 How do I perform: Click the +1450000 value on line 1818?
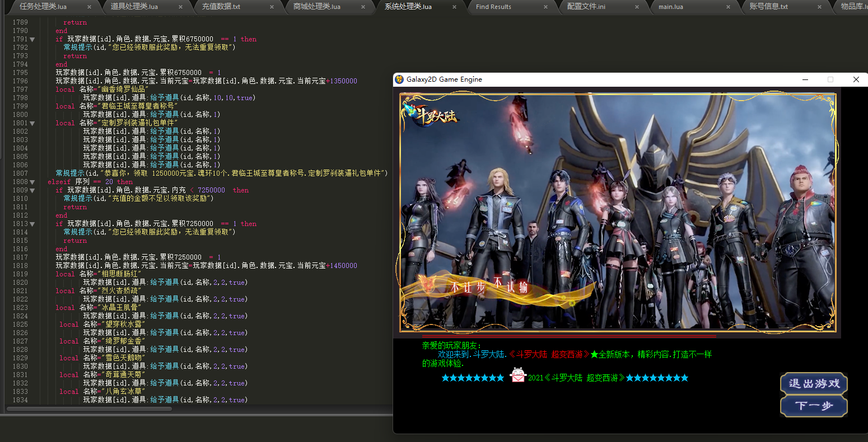pyautogui.click(x=342, y=266)
